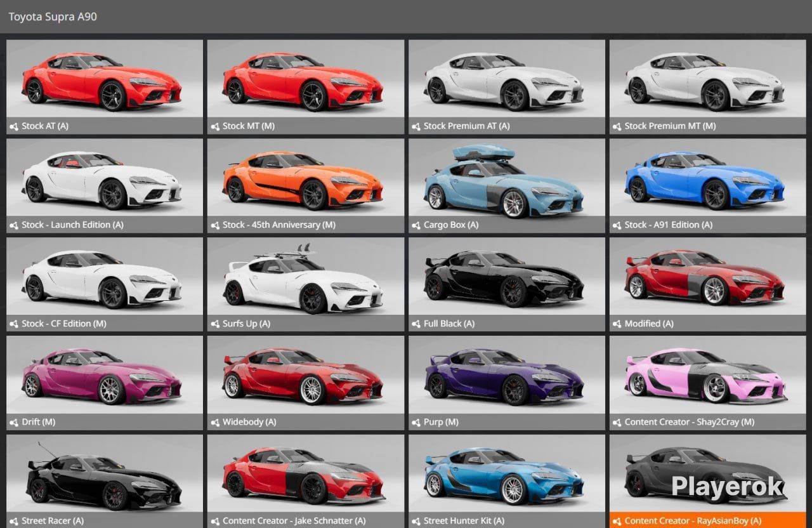Image resolution: width=812 pixels, height=528 pixels.
Task: Choose the white CF Edition car thumbnail
Action: pos(105,276)
